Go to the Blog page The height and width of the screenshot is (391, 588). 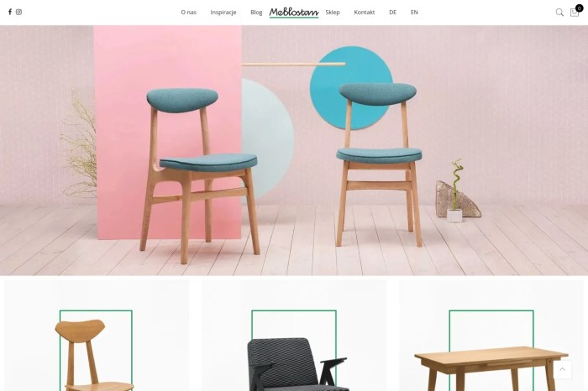(x=256, y=13)
